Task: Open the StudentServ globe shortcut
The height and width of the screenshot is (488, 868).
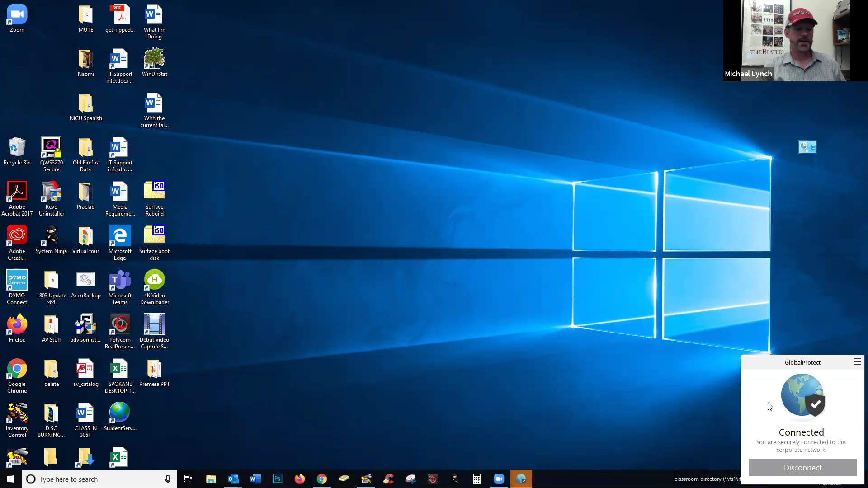Action: [120, 417]
